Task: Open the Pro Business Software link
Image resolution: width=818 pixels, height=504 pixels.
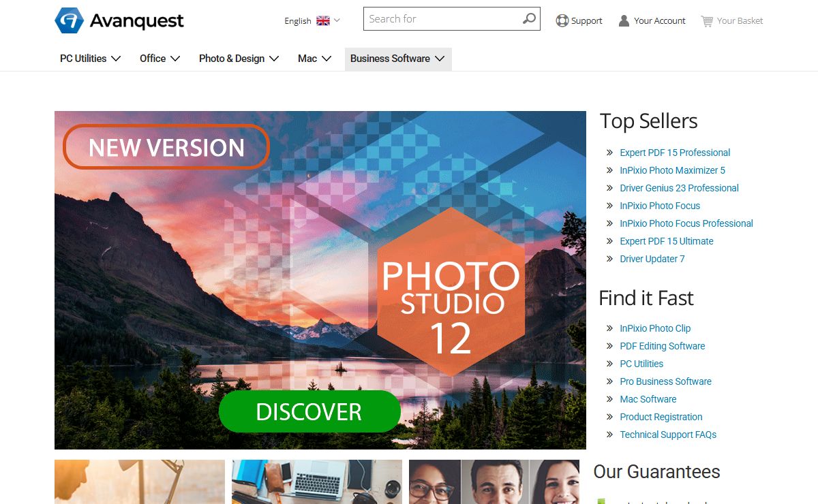Action: click(x=665, y=381)
